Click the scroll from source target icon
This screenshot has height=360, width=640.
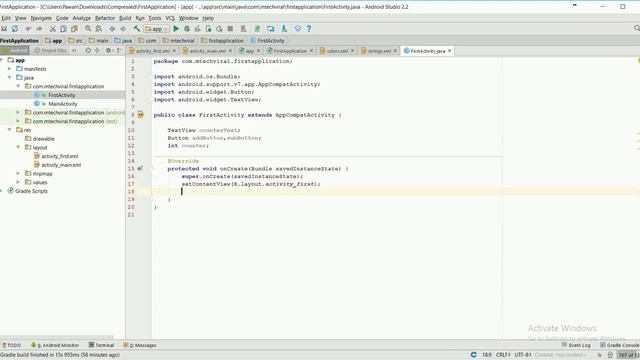pos(88,51)
